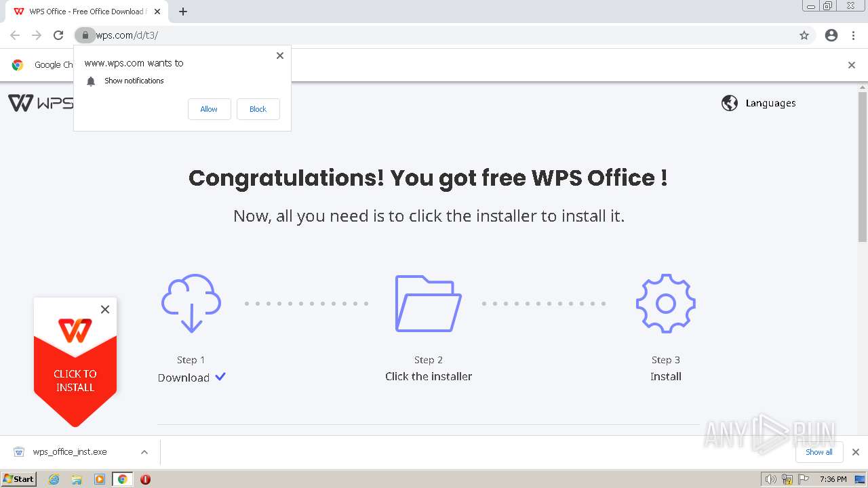
Task: Show all downloads
Action: (819, 452)
